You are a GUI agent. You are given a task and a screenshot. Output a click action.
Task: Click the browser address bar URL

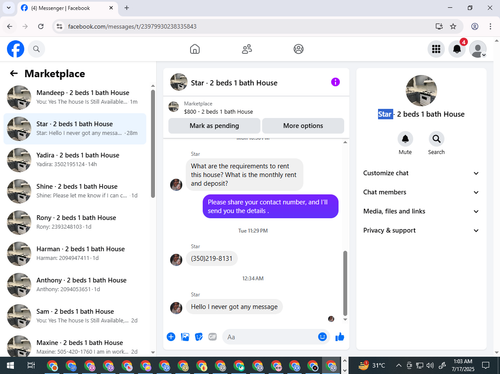132,26
